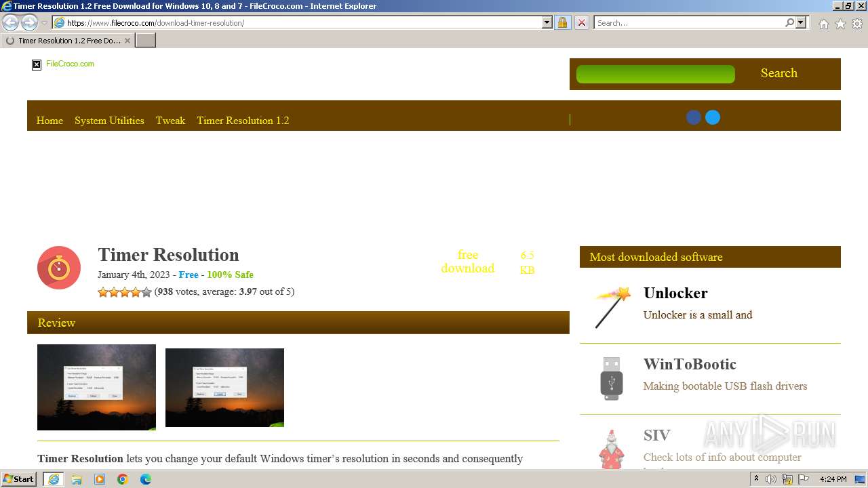Image resolution: width=868 pixels, height=488 pixels.
Task: Open the volume speaker tray icon
Action: 771,479
